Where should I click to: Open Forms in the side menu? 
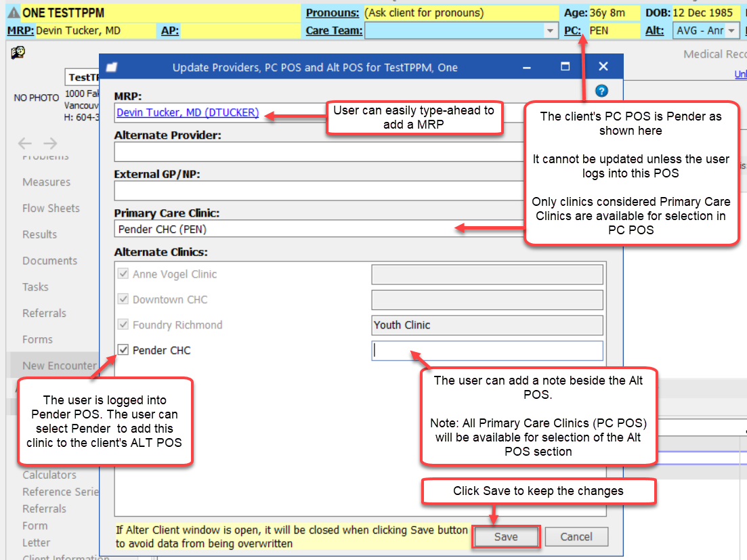coord(37,339)
